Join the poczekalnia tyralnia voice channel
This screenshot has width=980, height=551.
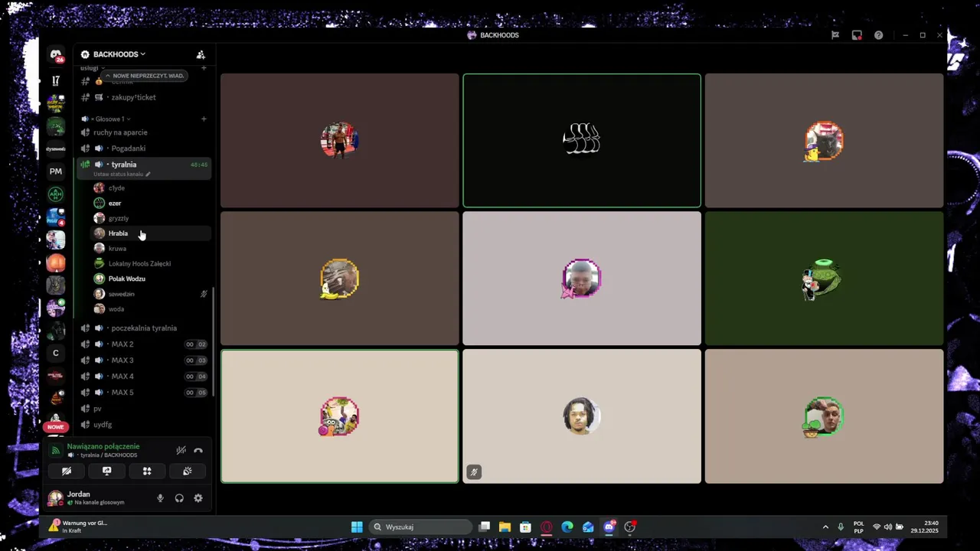[143, 328]
